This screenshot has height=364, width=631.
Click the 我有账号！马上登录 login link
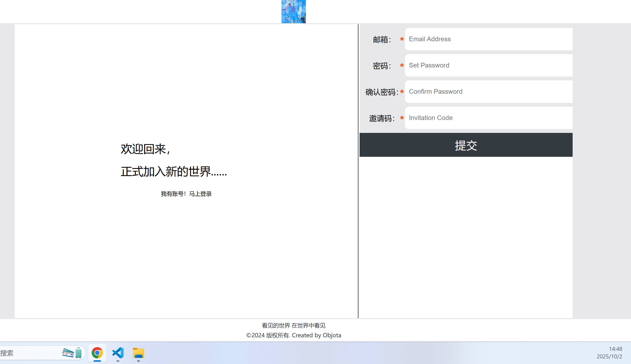[x=186, y=194]
